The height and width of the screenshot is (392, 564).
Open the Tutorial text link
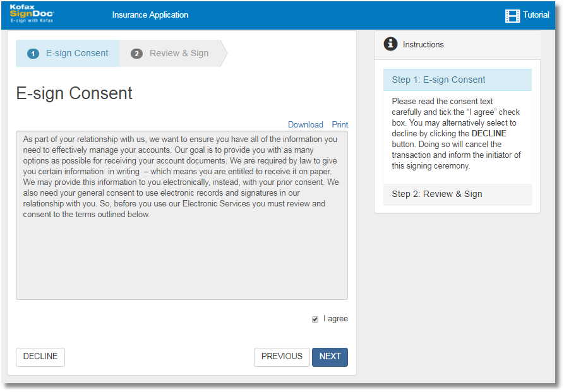point(536,15)
